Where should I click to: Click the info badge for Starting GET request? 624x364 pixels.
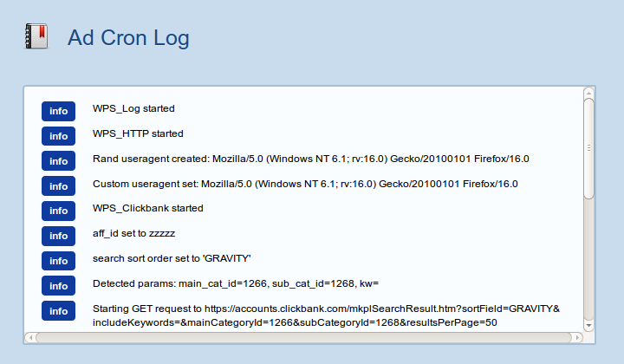tap(59, 310)
